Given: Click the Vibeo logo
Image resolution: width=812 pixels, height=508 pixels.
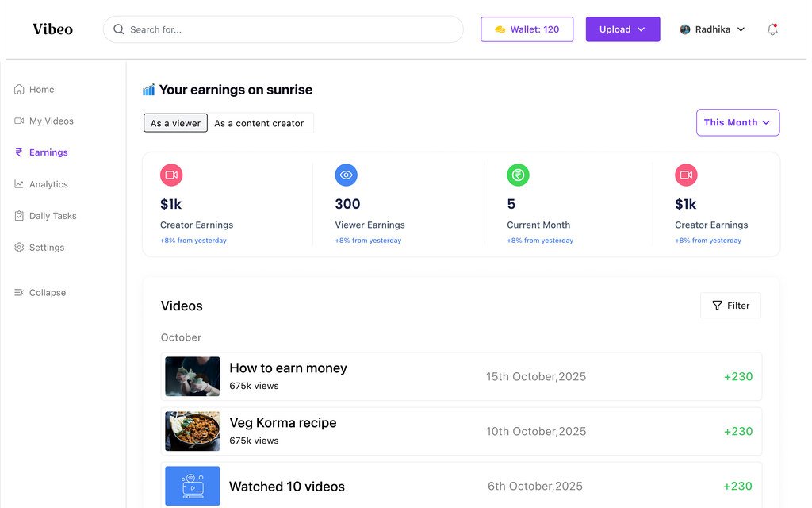Looking at the screenshot, I should click(53, 29).
